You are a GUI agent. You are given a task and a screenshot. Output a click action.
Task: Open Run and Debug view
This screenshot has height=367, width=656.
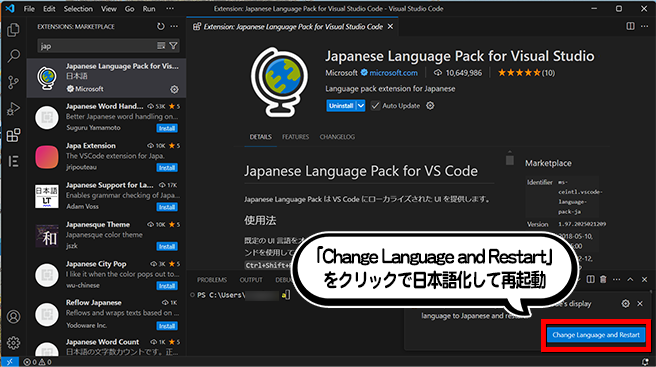(13, 109)
